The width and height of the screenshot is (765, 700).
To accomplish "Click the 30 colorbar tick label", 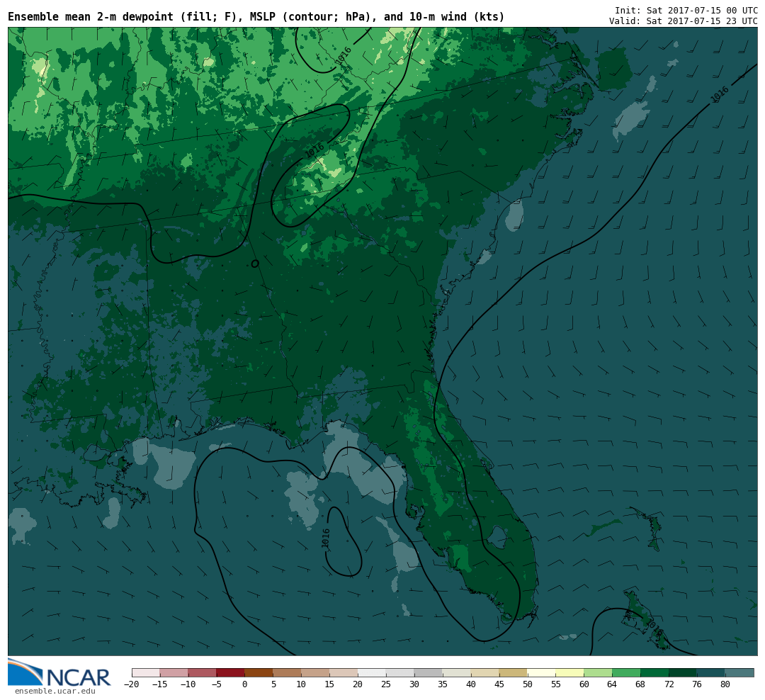I will [414, 684].
